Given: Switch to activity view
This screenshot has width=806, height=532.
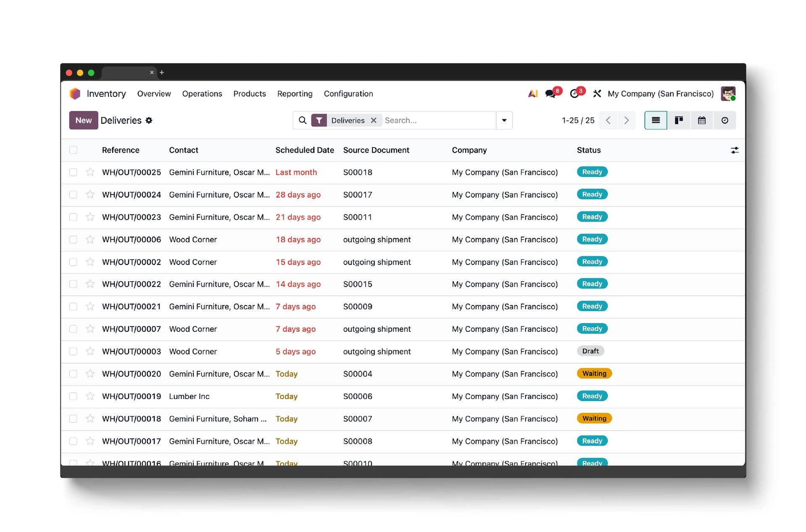Looking at the screenshot, I should 725,120.
